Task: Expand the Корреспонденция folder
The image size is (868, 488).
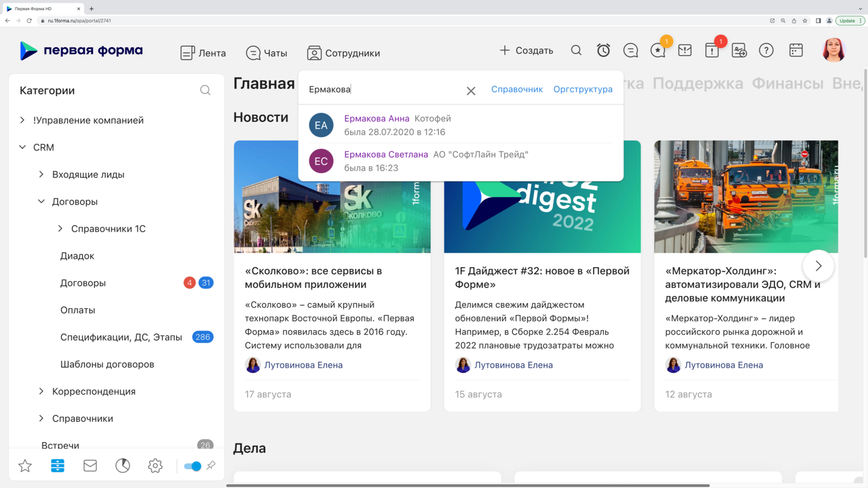Action: pyautogui.click(x=41, y=391)
